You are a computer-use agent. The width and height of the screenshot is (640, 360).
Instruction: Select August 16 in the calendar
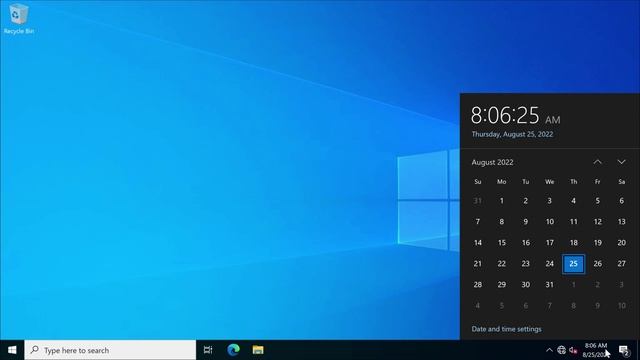coord(526,242)
